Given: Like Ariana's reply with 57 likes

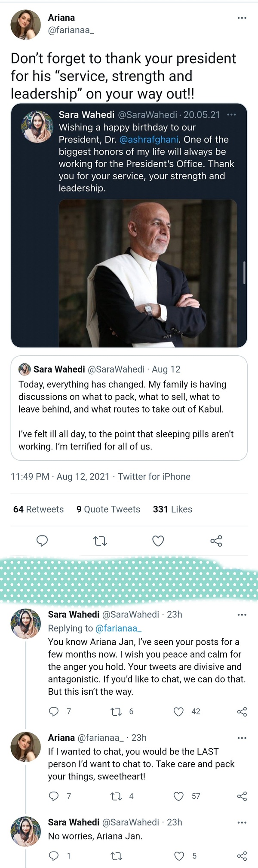Looking at the screenshot, I should pos(178,796).
